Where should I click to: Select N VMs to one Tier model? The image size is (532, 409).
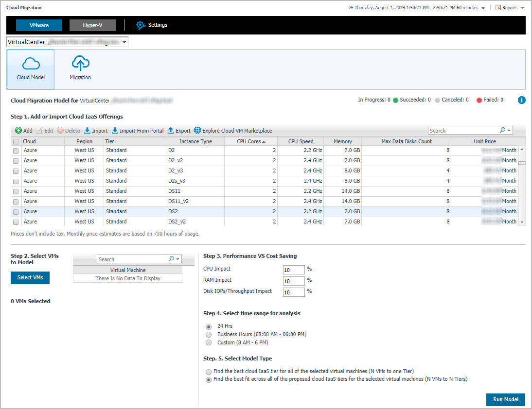(x=209, y=372)
